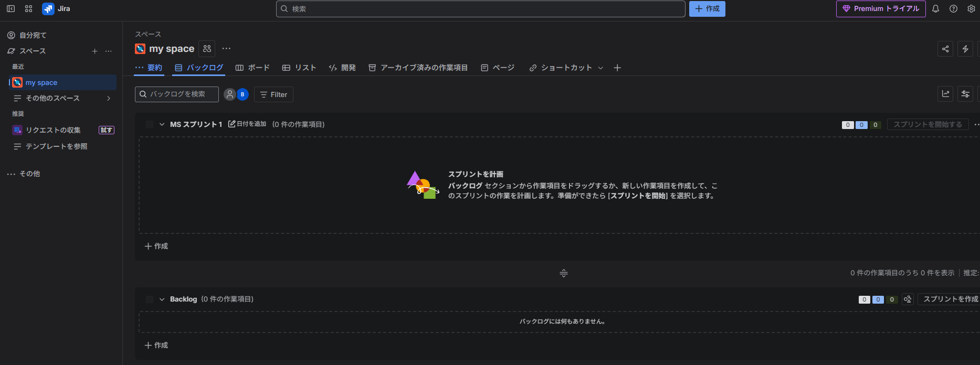Open the automation lightning bolt icon
This screenshot has width=980, height=365.
point(965,49)
